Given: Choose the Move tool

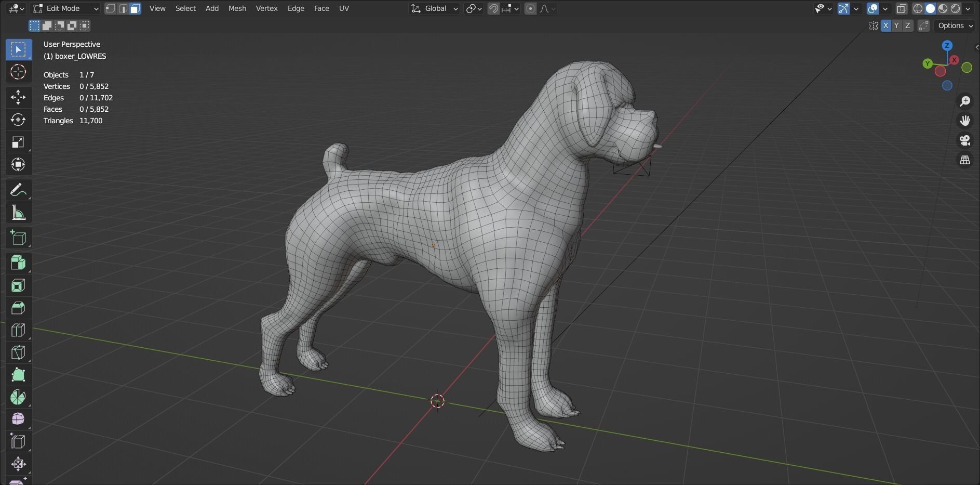Looking at the screenshot, I should (x=18, y=97).
